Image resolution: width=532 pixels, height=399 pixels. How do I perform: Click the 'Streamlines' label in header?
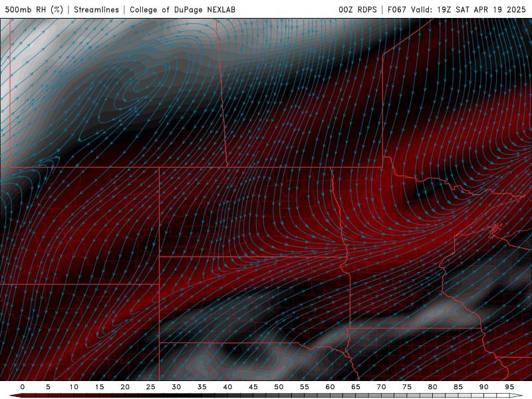pos(96,9)
